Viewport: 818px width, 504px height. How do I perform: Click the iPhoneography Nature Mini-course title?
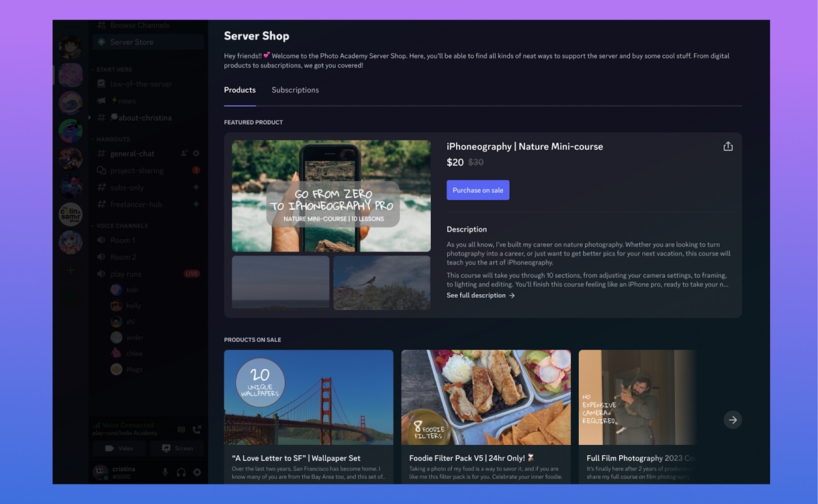tap(525, 146)
